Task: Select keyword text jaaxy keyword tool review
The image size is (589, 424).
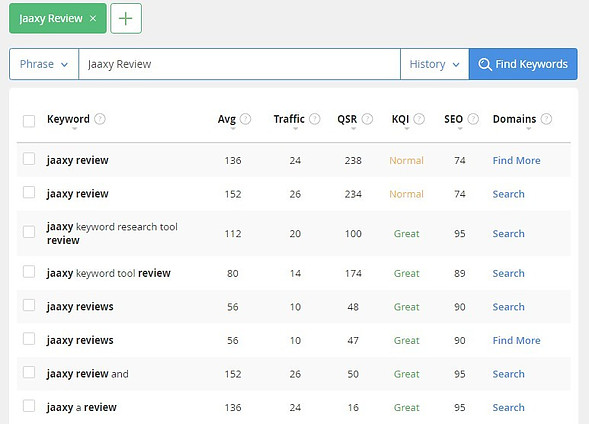Action: point(109,273)
